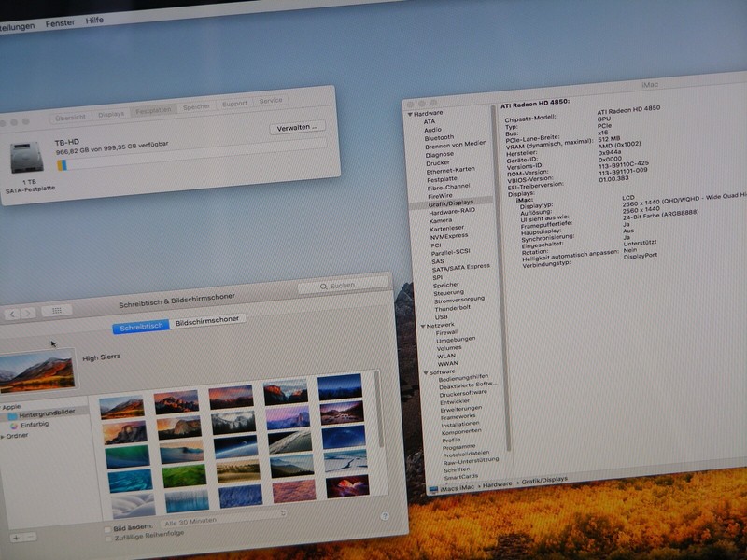Select Audio in hardware list
The height and width of the screenshot is (560, 747).
coord(432,130)
